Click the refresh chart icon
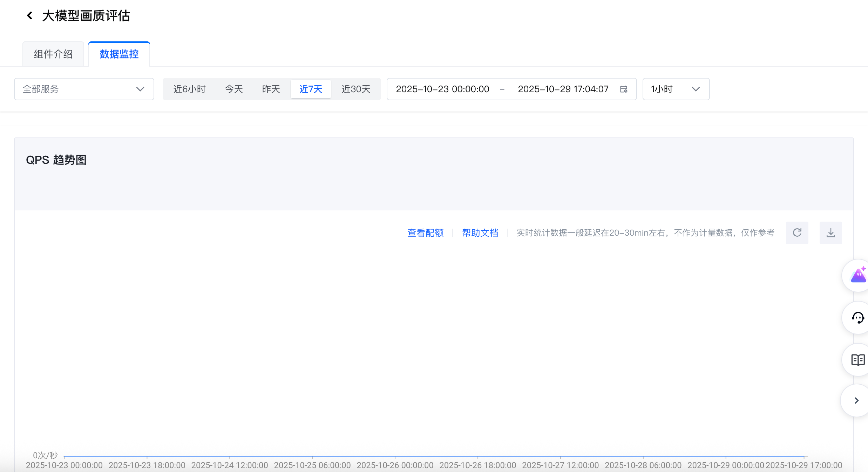Viewport: 868px width, 472px height. click(797, 233)
